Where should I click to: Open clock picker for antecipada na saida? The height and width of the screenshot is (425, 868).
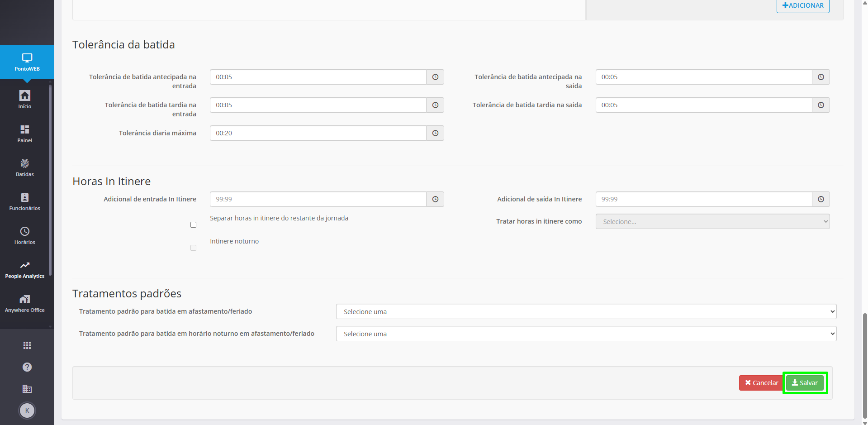point(821,77)
